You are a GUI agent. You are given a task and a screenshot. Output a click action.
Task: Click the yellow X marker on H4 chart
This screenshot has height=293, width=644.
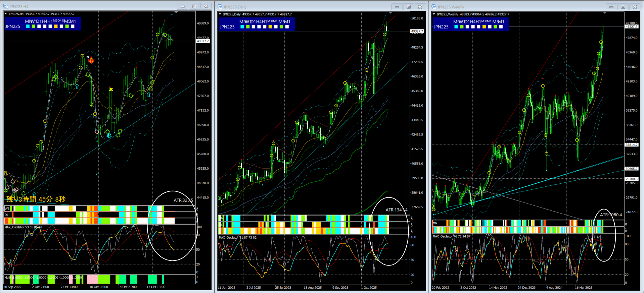click(x=111, y=89)
